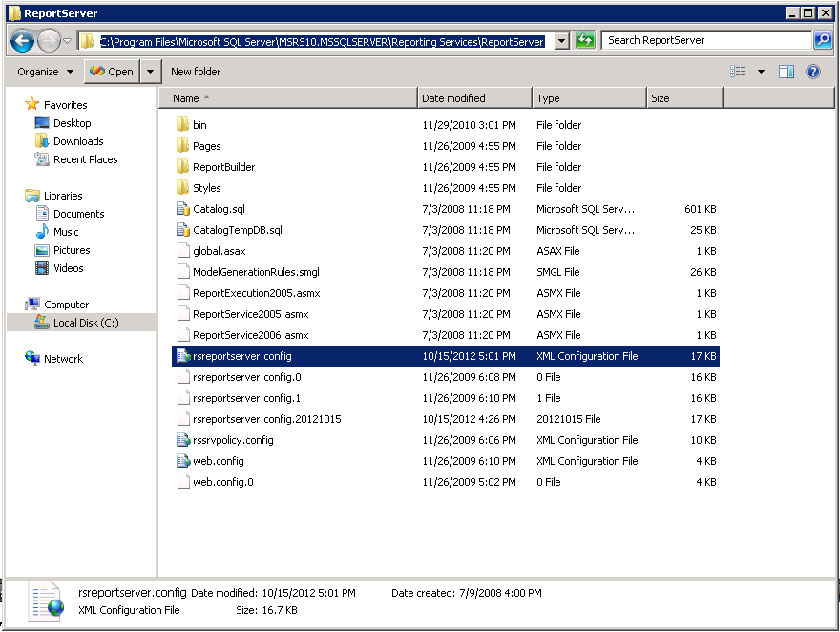Click the rssrvpolicy.config file icon

[182, 440]
